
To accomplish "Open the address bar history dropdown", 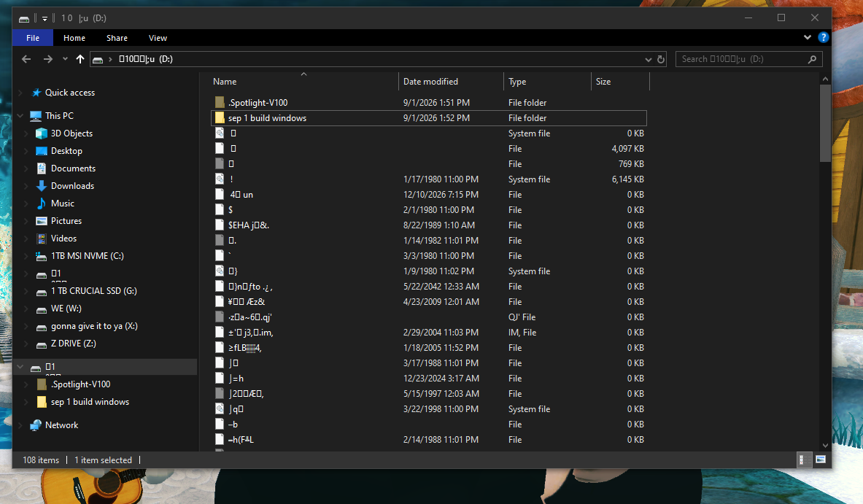I will pyautogui.click(x=648, y=59).
